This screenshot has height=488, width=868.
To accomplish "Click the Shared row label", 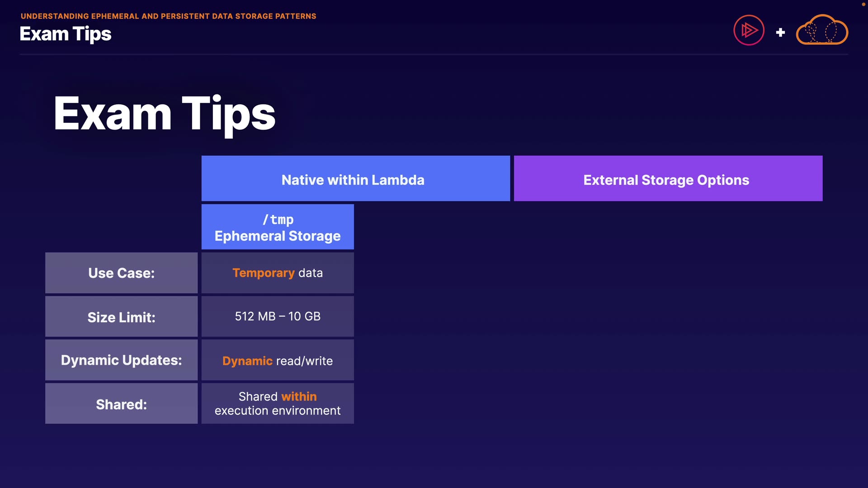I will tap(121, 404).
